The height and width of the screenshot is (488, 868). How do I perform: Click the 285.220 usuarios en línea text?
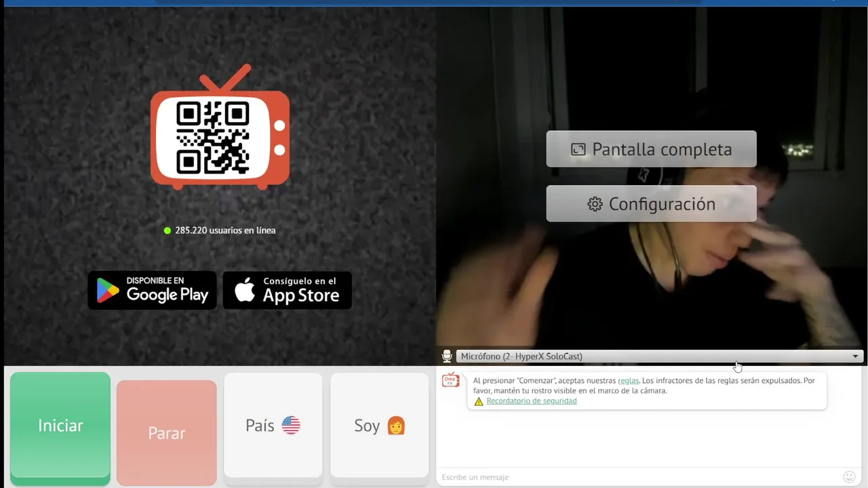(x=225, y=230)
